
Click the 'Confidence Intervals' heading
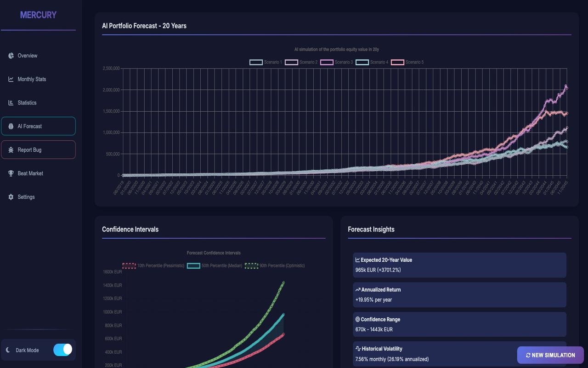point(130,229)
